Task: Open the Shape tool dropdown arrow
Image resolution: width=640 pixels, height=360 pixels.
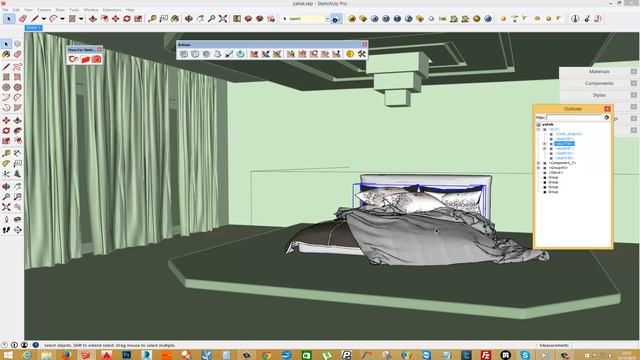Action: point(81,19)
